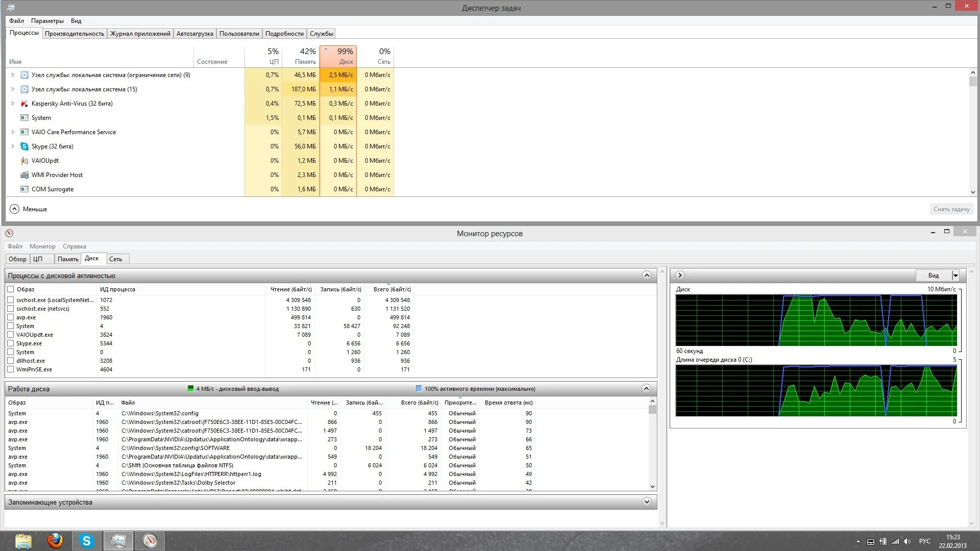Image resolution: width=980 pixels, height=551 pixels.
Task: Switch to Task Manager taskbar button
Action: tap(118, 541)
